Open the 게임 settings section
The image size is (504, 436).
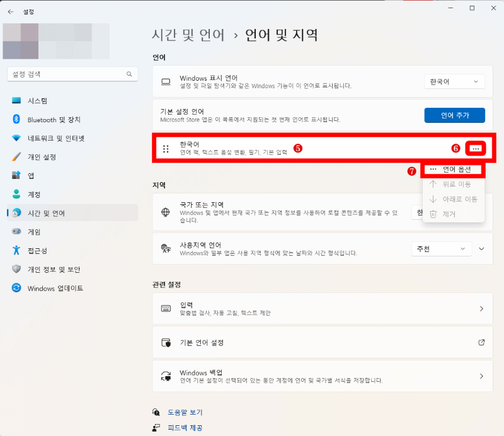40,231
